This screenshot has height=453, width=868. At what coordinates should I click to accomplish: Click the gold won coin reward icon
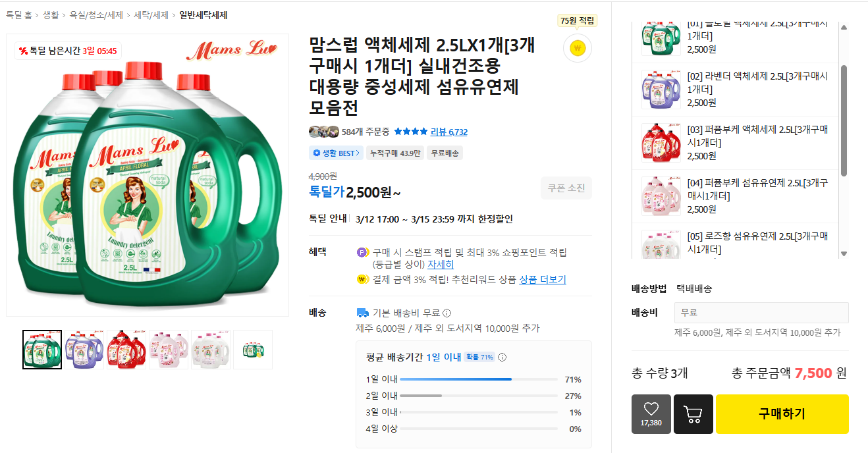pos(577,47)
